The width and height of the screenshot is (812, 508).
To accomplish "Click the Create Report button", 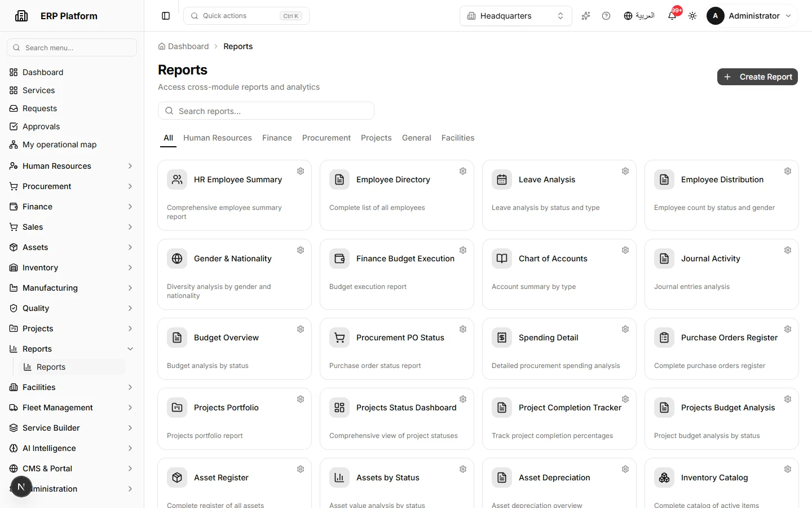I will tap(757, 77).
